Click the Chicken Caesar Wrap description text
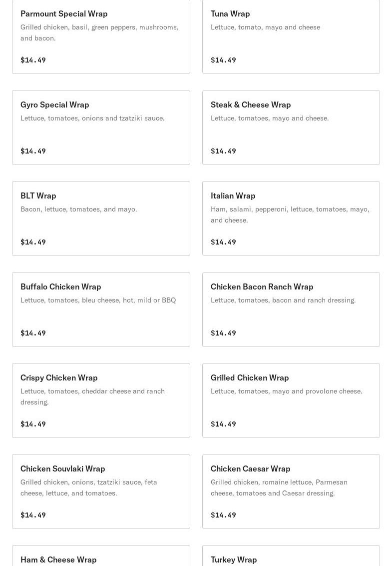This screenshot has height=566, width=392. [x=279, y=487]
